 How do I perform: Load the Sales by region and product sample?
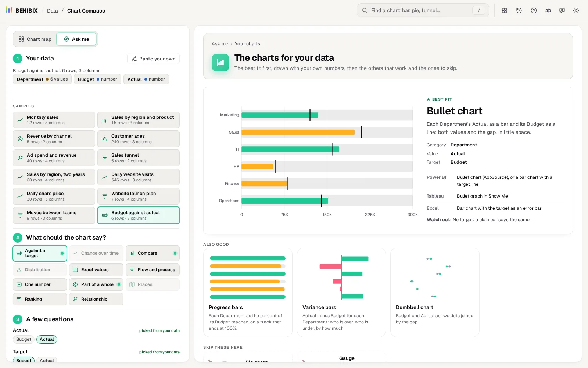(x=139, y=120)
